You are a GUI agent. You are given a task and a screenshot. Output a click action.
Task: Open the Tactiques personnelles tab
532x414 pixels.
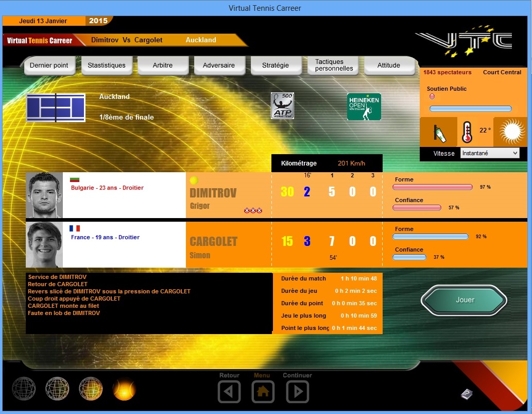(x=334, y=65)
